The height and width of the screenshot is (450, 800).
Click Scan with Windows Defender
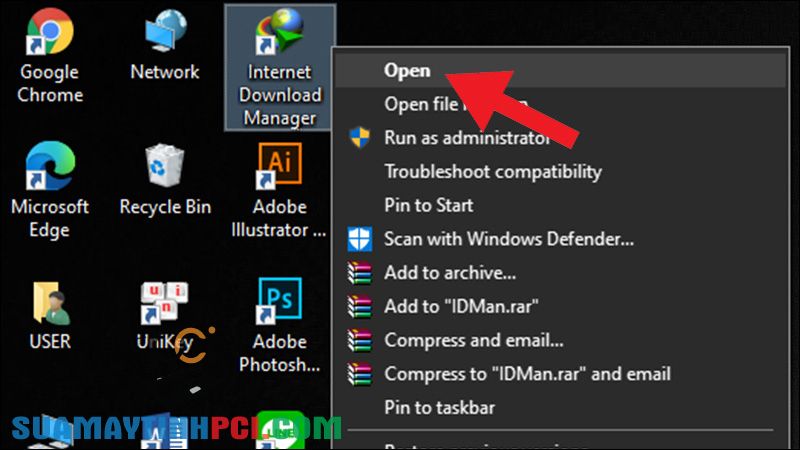tap(509, 239)
